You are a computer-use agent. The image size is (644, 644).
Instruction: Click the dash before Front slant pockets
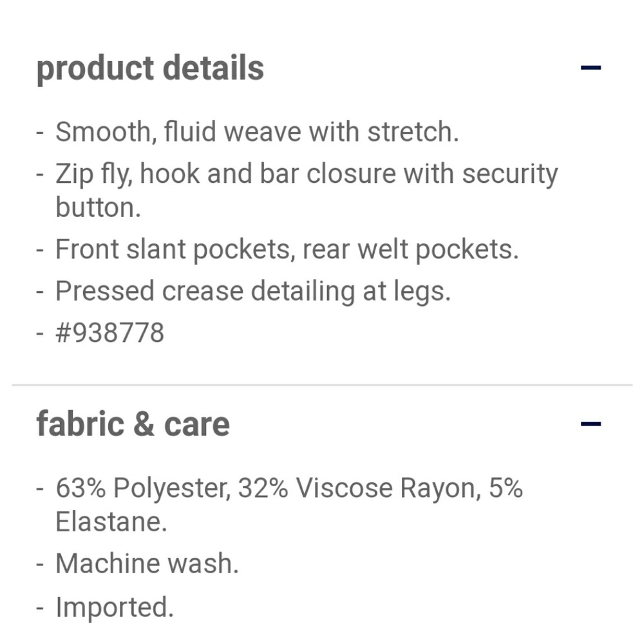pyautogui.click(x=40, y=248)
